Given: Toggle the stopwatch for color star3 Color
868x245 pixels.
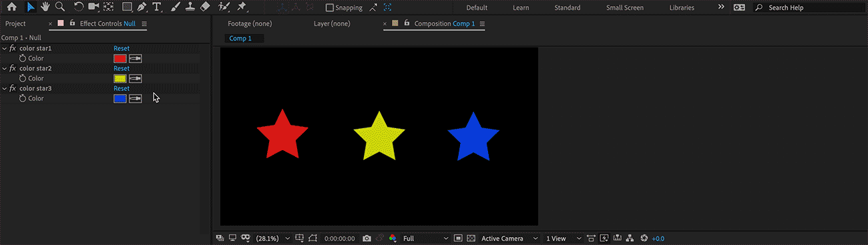Looking at the screenshot, I should coord(22,99).
